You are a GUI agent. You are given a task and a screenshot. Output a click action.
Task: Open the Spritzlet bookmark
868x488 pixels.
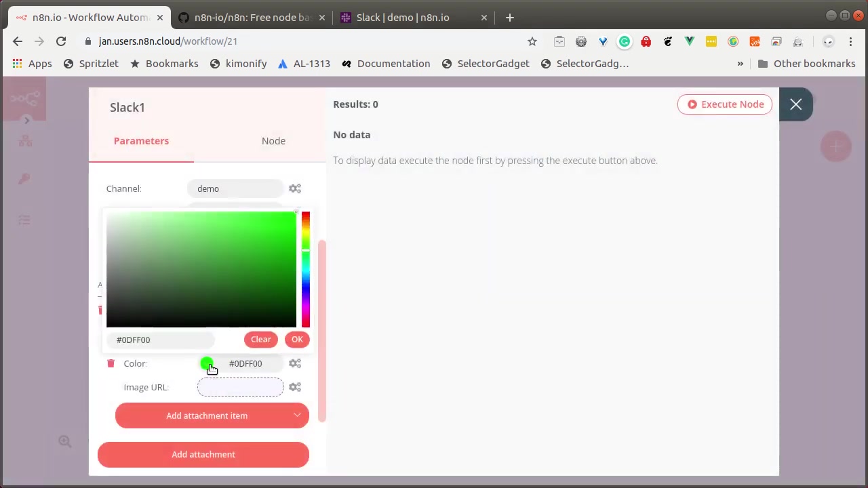click(91, 64)
